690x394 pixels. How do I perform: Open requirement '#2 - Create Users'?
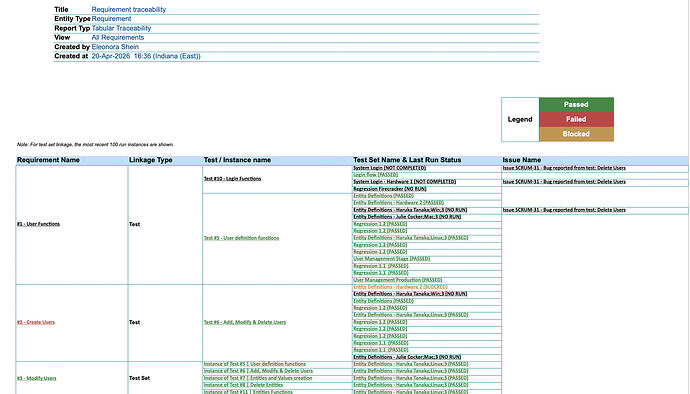36,322
